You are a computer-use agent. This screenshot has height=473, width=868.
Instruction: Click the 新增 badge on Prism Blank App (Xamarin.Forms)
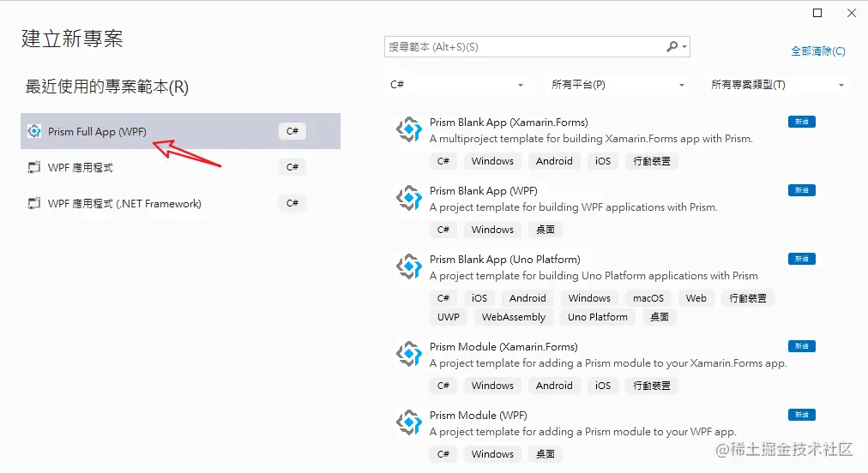(x=802, y=122)
